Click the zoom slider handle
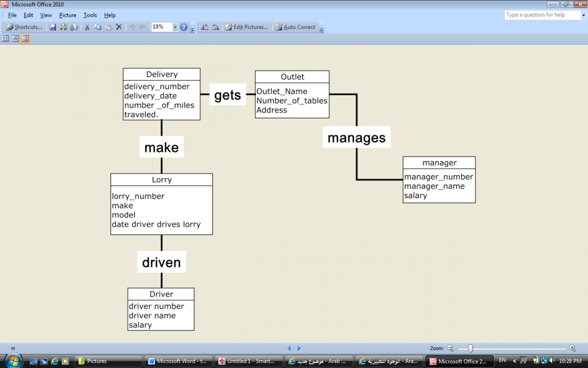The width and height of the screenshot is (588, 368). (x=470, y=348)
